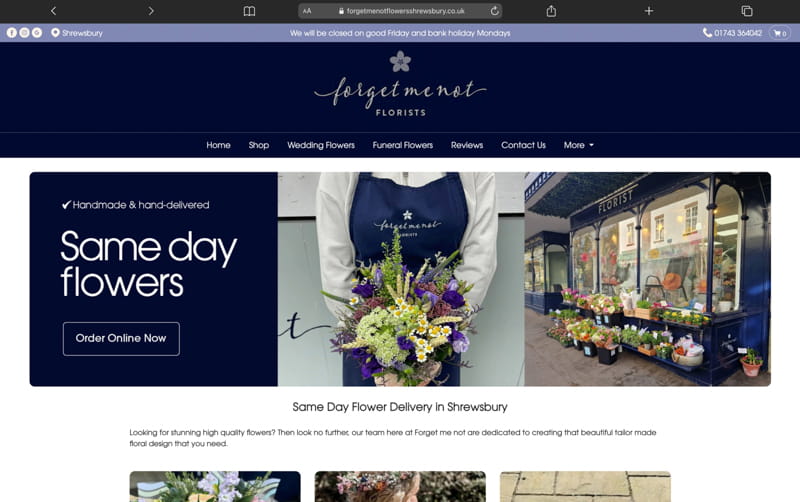800x502 pixels.
Task: Open the Facebook social icon
Action: tap(12, 33)
